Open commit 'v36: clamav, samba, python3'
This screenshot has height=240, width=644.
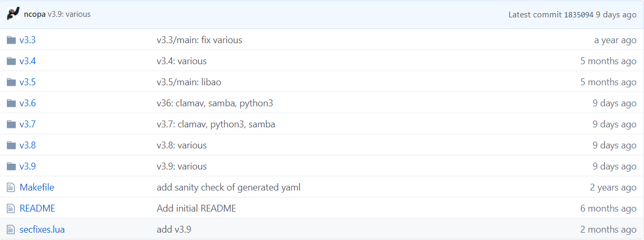[x=215, y=103]
